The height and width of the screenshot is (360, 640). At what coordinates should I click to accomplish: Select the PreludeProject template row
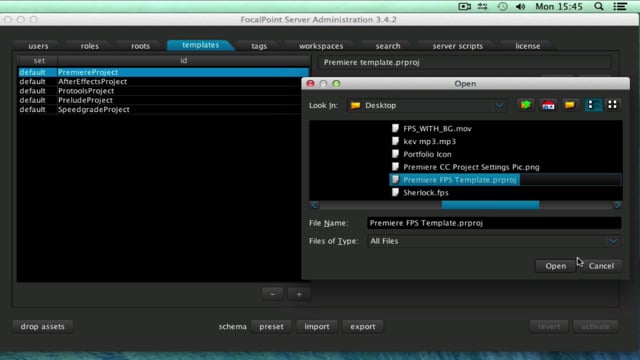(163, 100)
